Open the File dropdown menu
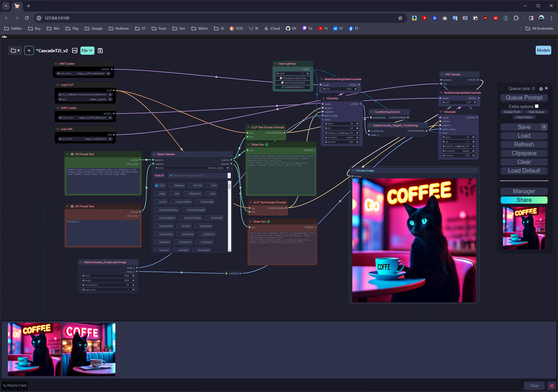This screenshot has width=558, height=392. pyautogui.click(x=87, y=50)
